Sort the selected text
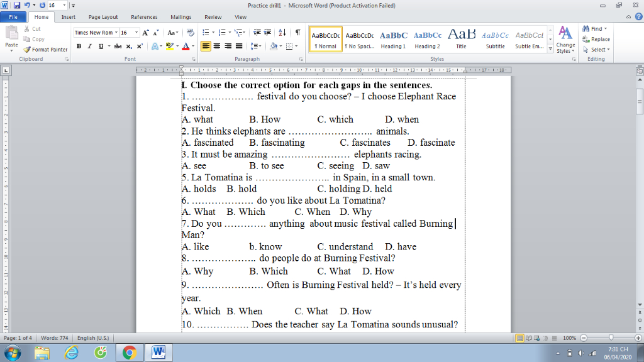Image resolution: width=644 pixels, height=362 pixels. tap(282, 33)
